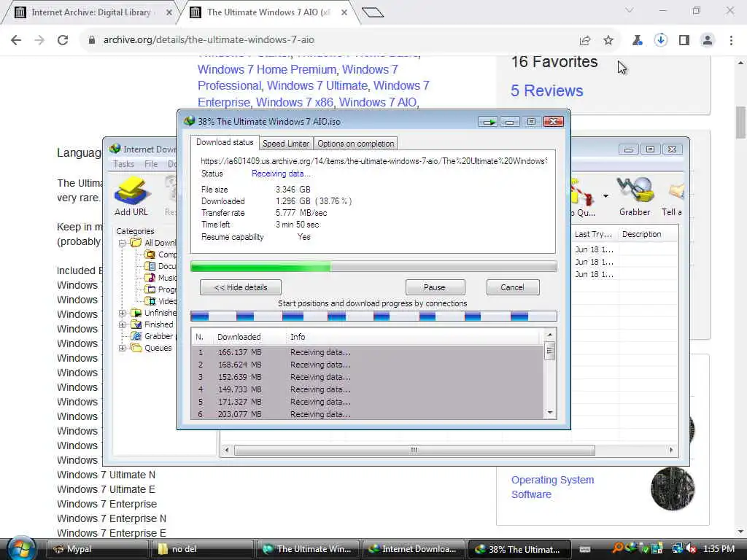The height and width of the screenshot is (560, 747).
Task: Open the Operating System Software link
Action: pyautogui.click(x=553, y=487)
